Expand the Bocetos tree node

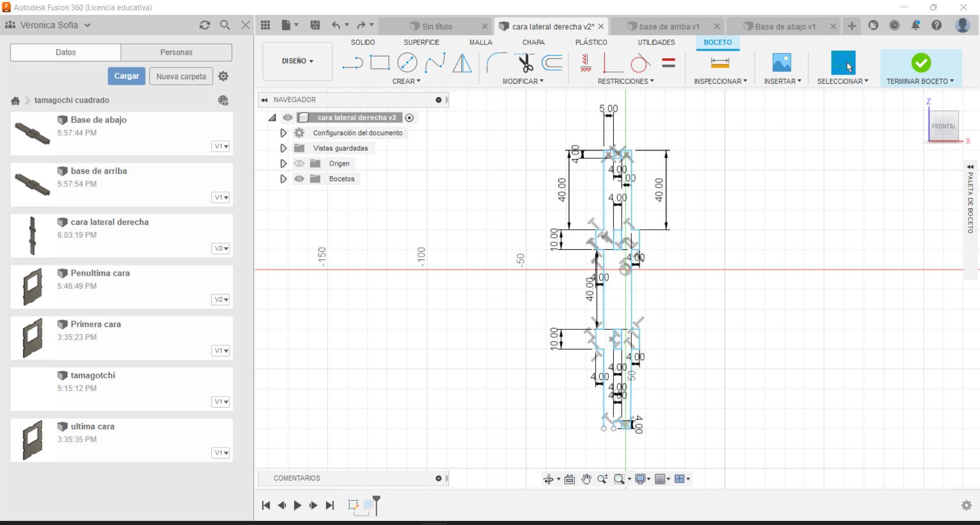(x=283, y=179)
